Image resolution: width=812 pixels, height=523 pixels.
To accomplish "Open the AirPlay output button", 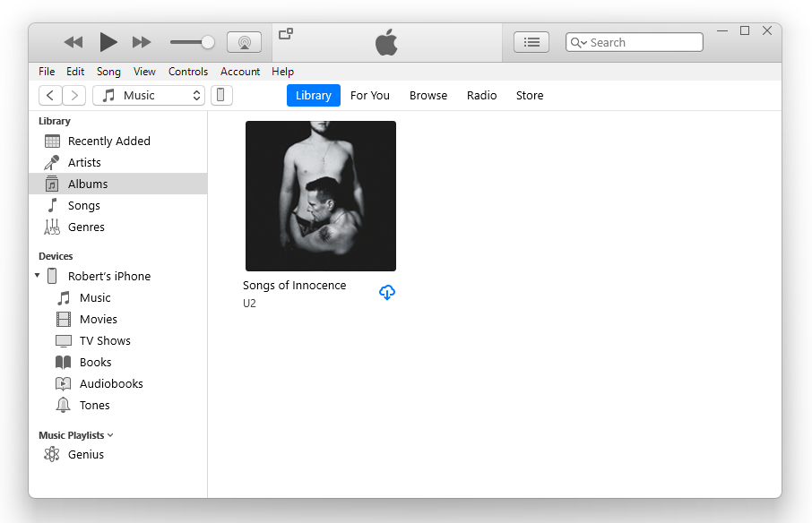I will (244, 42).
